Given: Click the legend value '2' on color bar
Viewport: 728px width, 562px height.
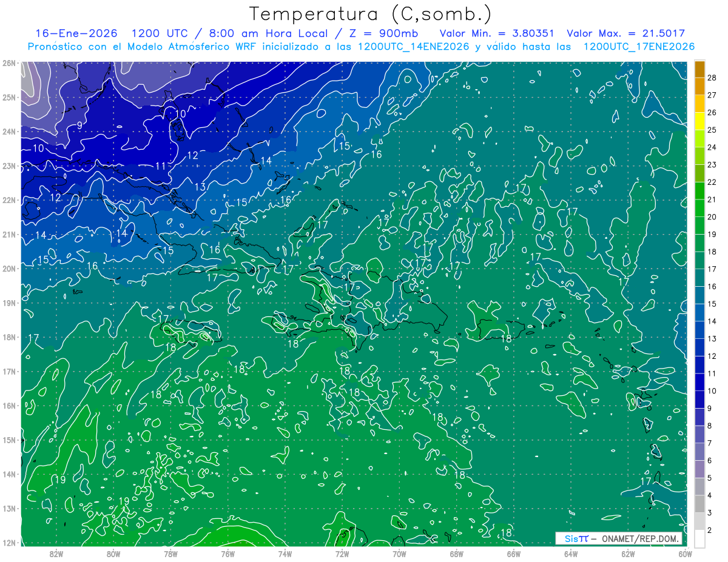Looking at the screenshot, I should [x=710, y=530].
